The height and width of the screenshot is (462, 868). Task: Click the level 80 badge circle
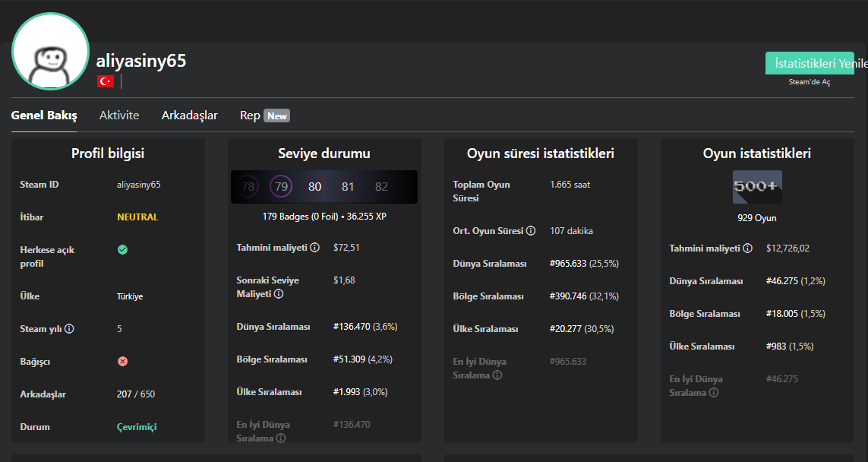[x=314, y=187]
